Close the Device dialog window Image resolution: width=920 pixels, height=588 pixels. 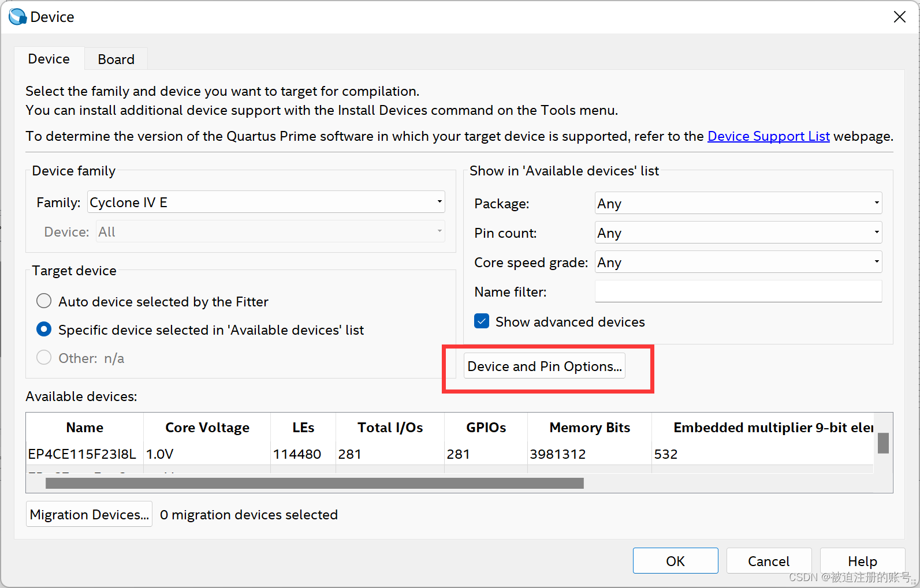[899, 17]
